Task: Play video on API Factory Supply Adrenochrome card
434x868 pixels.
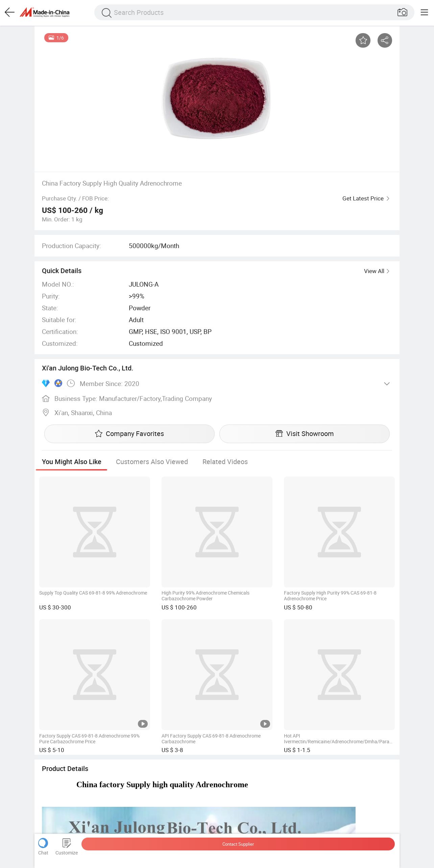Action: pyautogui.click(x=265, y=724)
